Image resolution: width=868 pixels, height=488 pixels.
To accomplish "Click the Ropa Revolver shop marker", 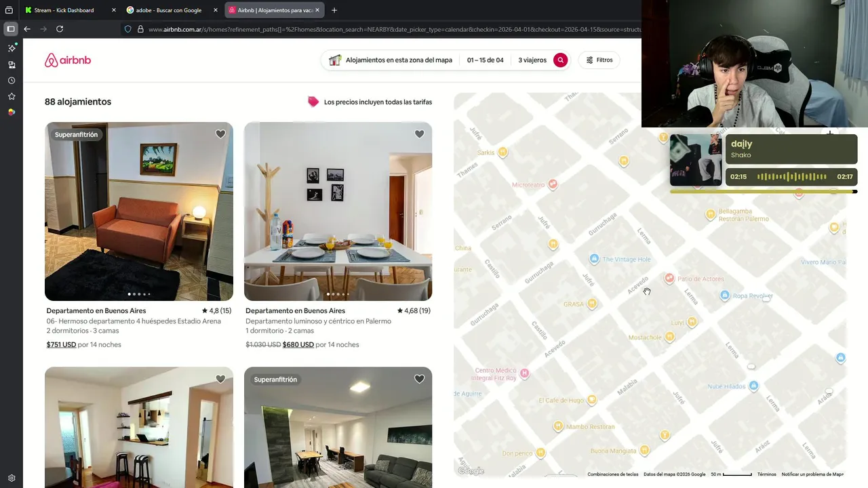I will (x=725, y=296).
